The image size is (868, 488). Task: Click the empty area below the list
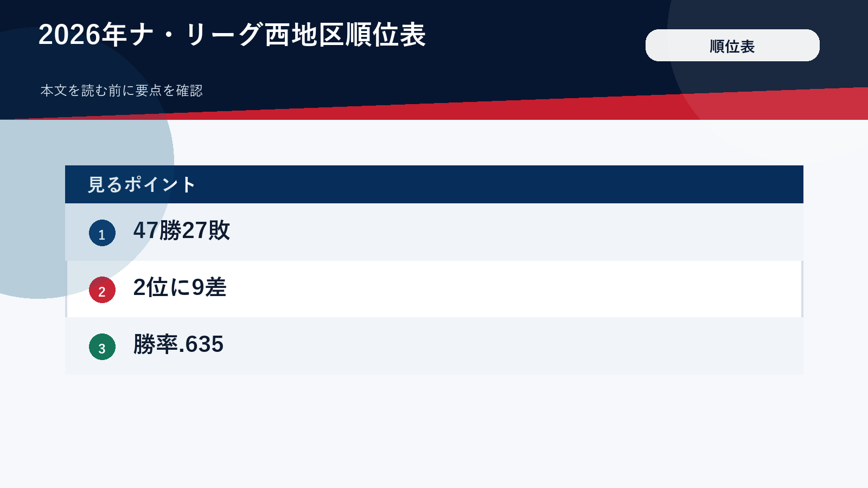click(434, 431)
